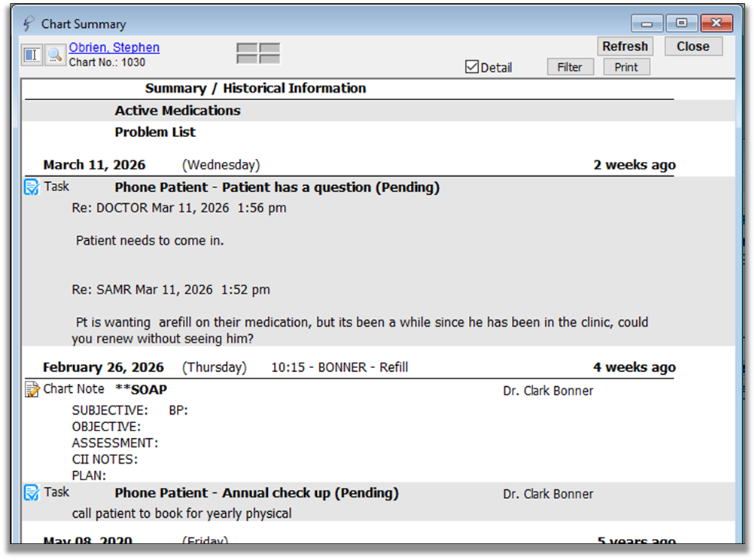Collapse the March 11, 2026 date group
The width and height of the screenshot is (755, 560).
click(x=94, y=165)
